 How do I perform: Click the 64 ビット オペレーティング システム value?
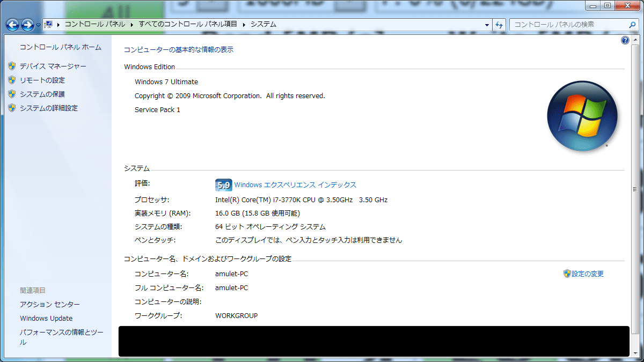pyautogui.click(x=270, y=227)
